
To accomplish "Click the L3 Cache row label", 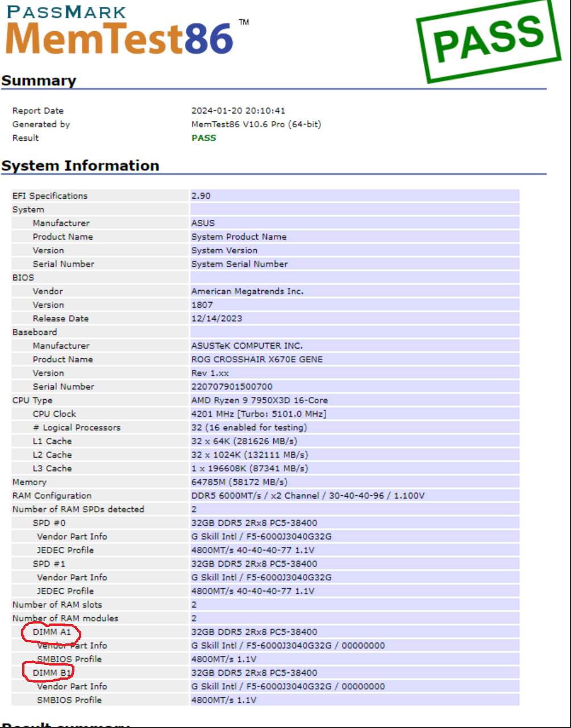I will click(x=52, y=468).
